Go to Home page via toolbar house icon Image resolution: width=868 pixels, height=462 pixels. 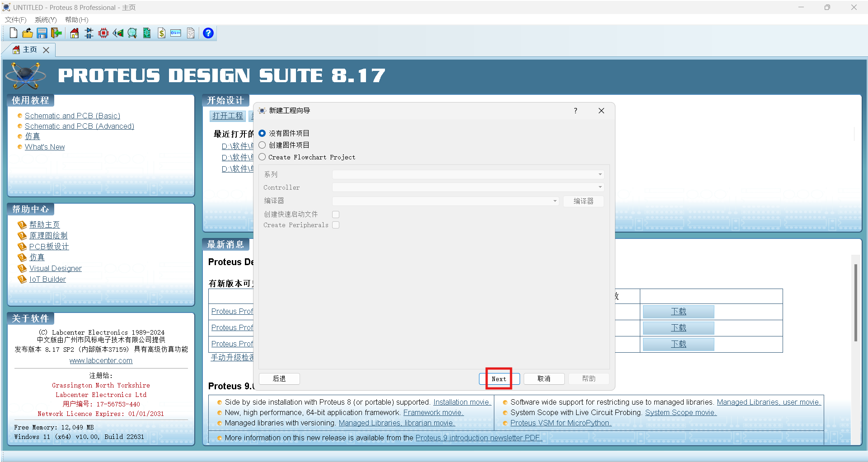point(75,33)
